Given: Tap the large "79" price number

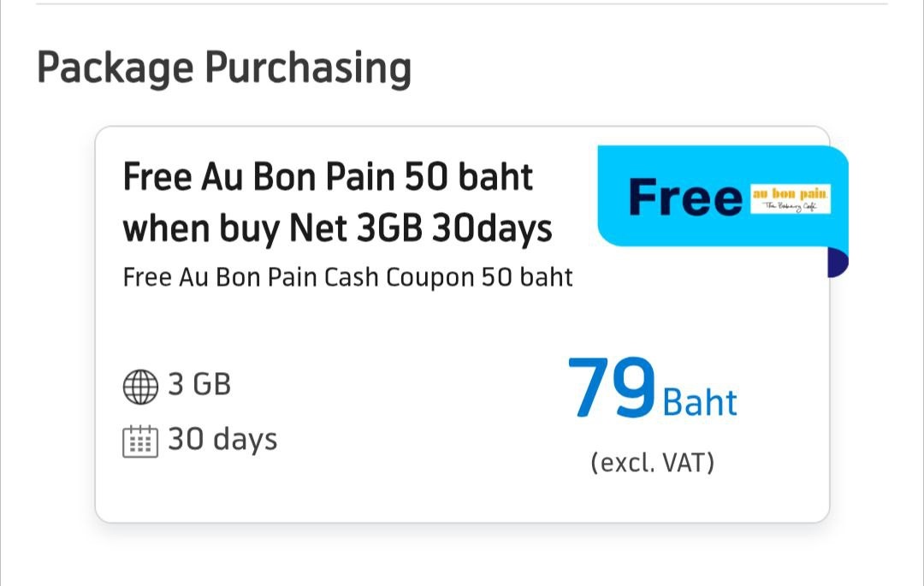Looking at the screenshot, I should [x=612, y=389].
